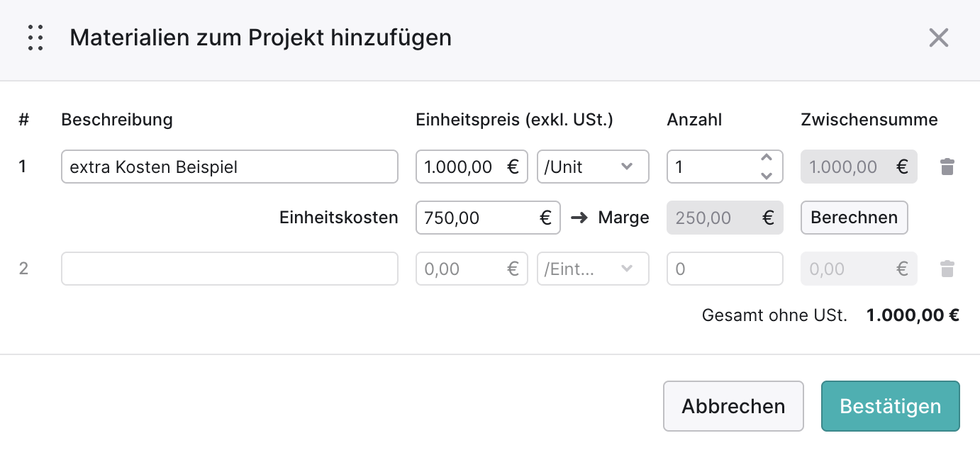980x455 pixels.
Task: Click the Einheitspreis field showing 1.000,00
Action: pyautogui.click(x=472, y=167)
